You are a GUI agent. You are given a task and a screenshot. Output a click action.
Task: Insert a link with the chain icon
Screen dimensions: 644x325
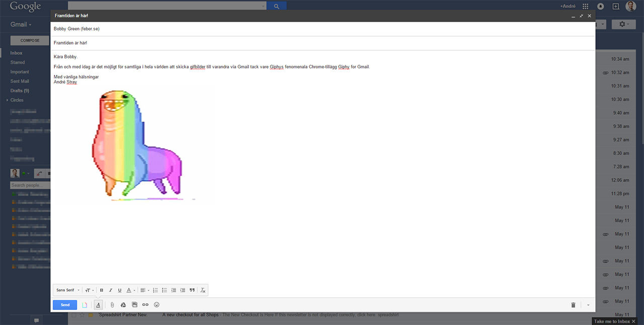point(145,305)
